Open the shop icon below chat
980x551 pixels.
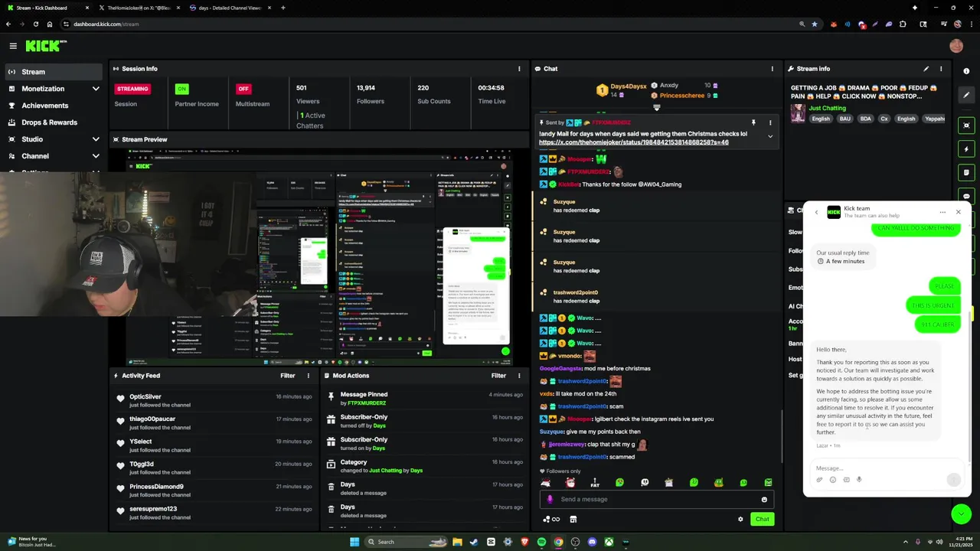coord(573,520)
